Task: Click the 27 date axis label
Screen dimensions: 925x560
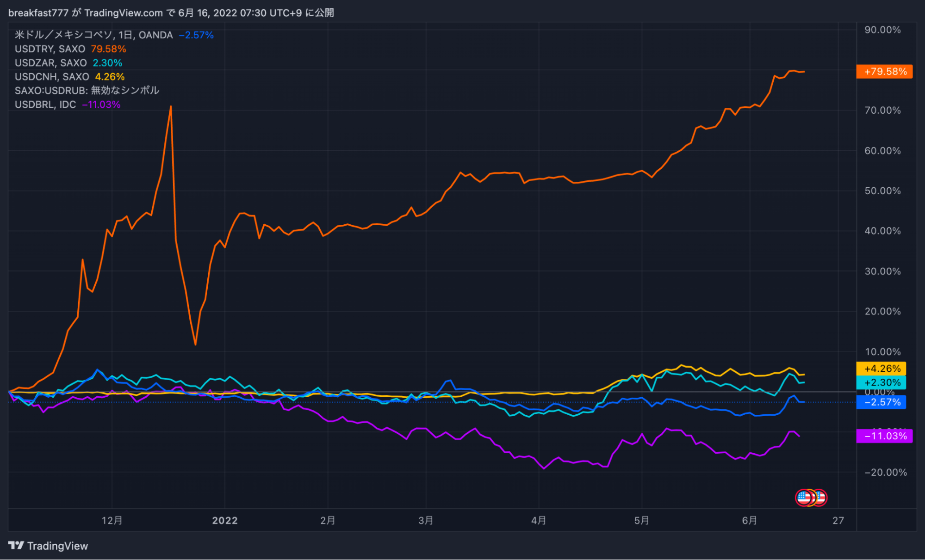Action: pyautogui.click(x=838, y=521)
